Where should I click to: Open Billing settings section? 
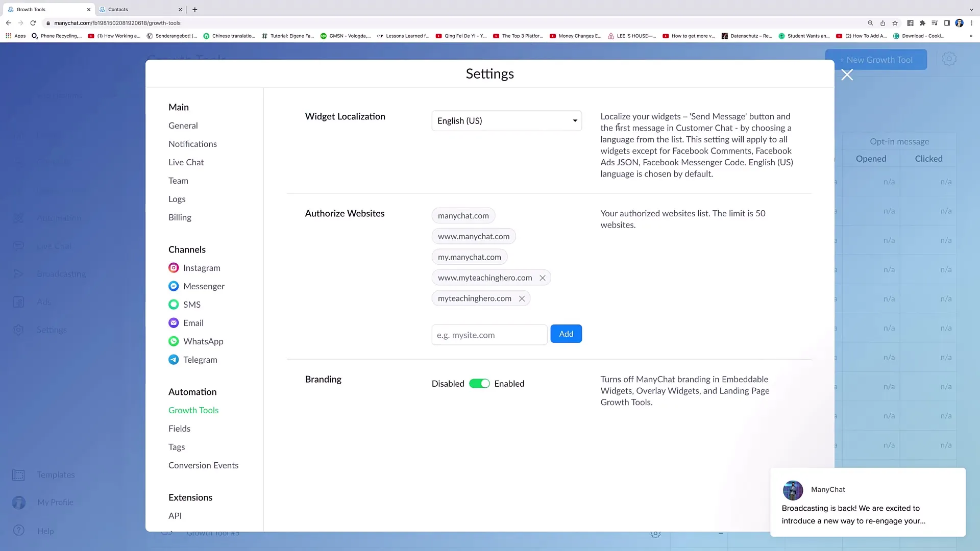[180, 217]
